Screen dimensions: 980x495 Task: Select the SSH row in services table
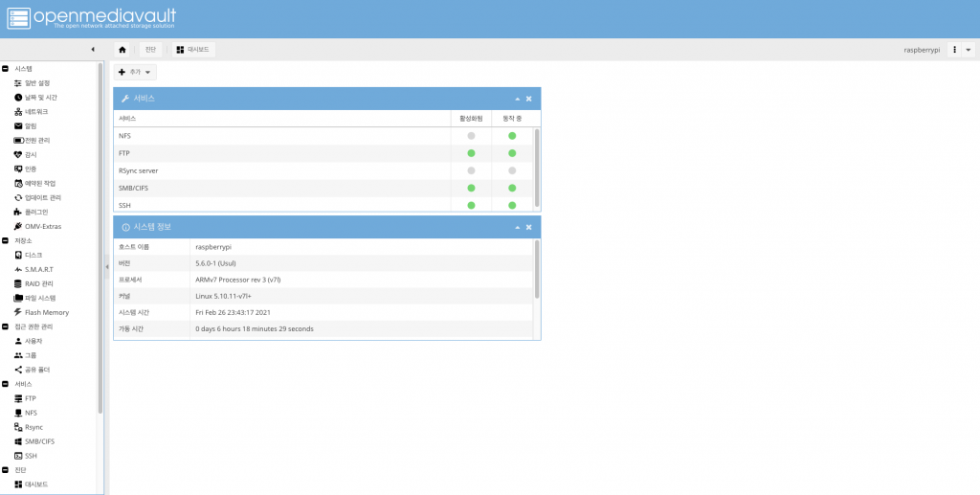(x=323, y=205)
